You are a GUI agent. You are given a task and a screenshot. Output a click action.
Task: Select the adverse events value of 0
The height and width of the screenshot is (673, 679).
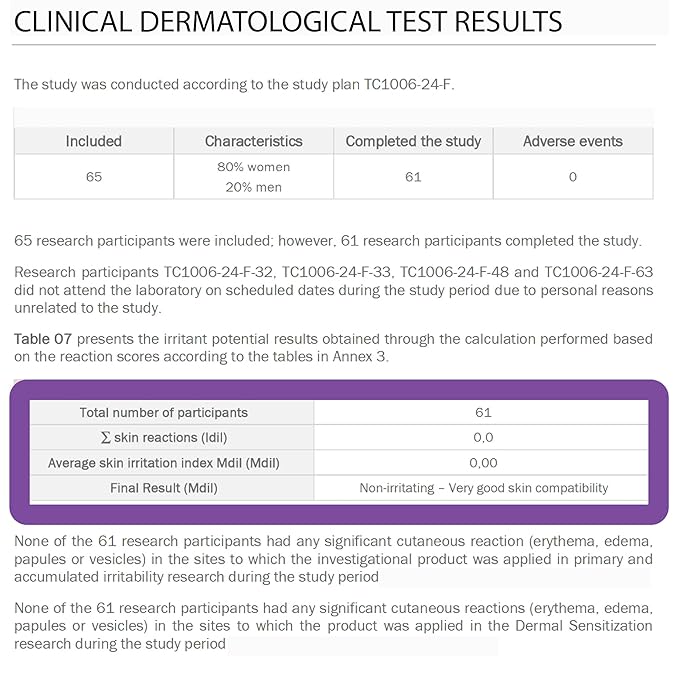[x=572, y=177]
